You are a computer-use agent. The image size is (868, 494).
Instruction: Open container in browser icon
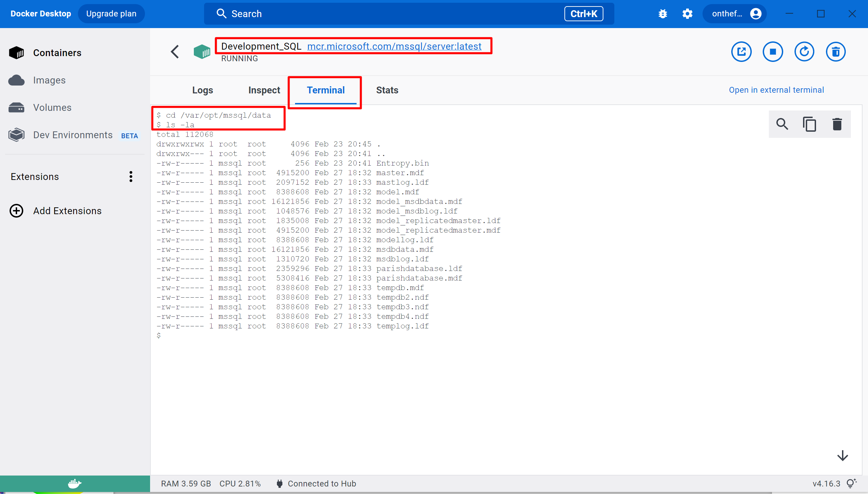point(741,52)
